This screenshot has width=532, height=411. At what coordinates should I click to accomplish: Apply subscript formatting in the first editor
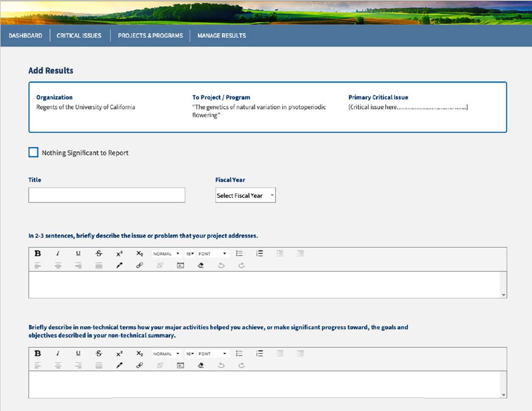(139, 253)
